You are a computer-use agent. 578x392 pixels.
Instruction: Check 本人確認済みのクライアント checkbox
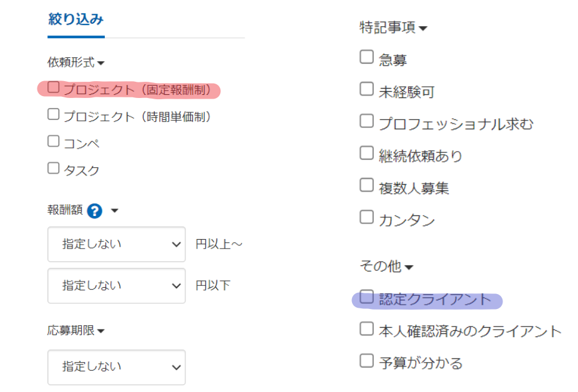click(366, 328)
